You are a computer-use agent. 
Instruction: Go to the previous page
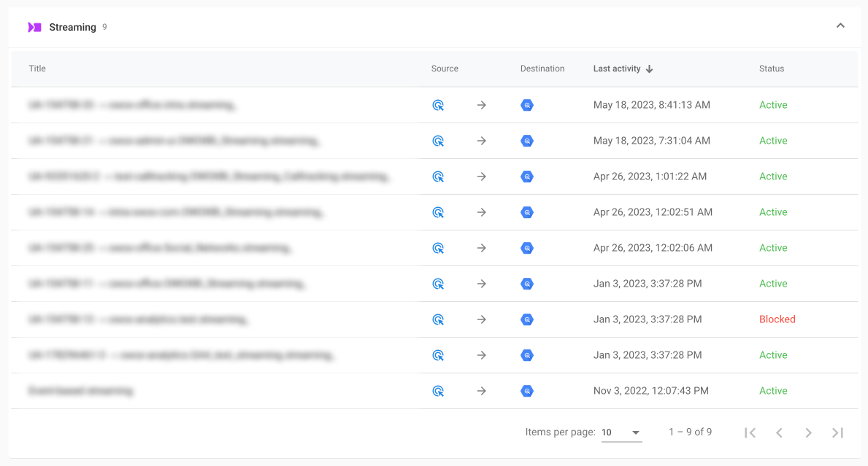(x=780, y=433)
